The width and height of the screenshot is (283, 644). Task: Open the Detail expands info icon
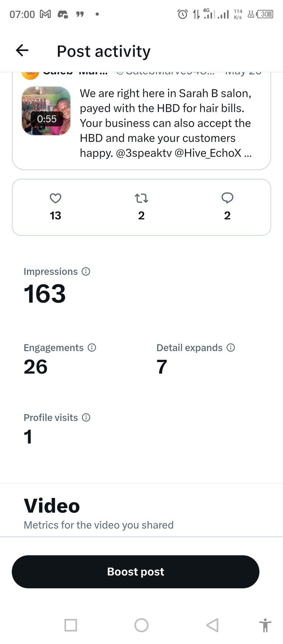[231, 348]
